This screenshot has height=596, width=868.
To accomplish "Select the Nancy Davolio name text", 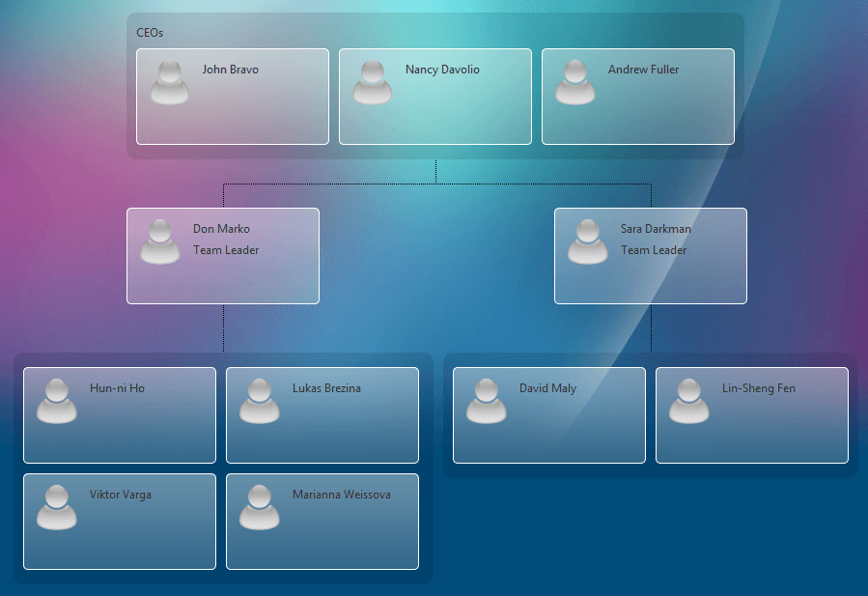I will click(x=442, y=70).
